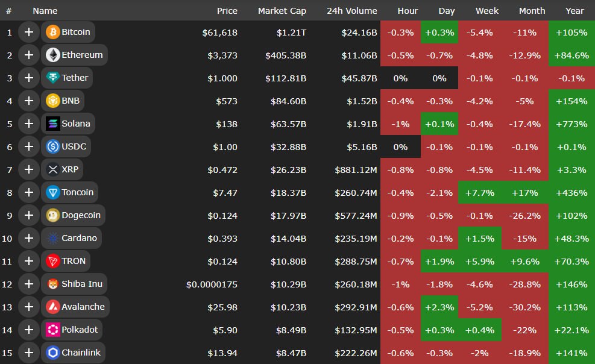Open the Avalanche name link
595x364 pixels.
(83, 307)
